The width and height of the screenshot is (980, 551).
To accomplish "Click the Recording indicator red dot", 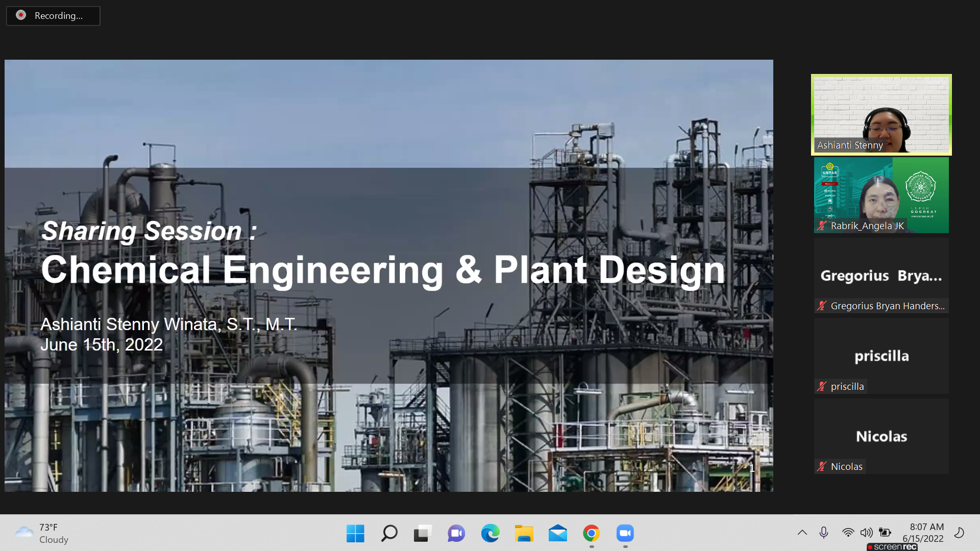I will tap(21, 15).
